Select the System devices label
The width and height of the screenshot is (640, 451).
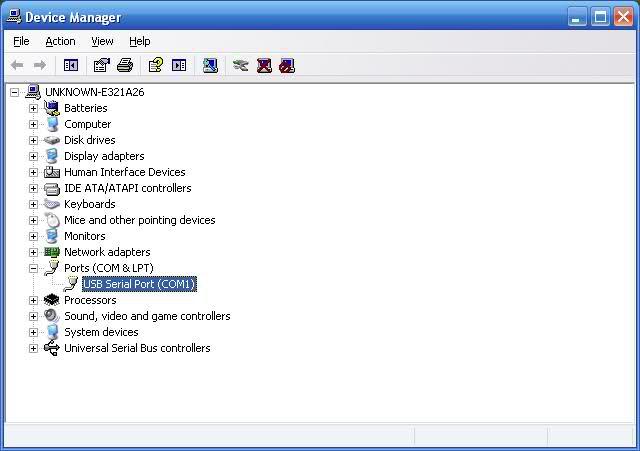point(101,332)
